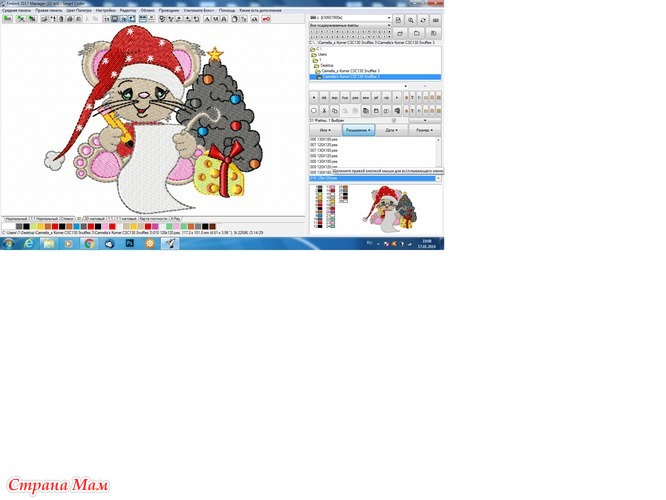Switch to the Нормальный view tab
Screen dimensions: 666x500
click(15, 219)
